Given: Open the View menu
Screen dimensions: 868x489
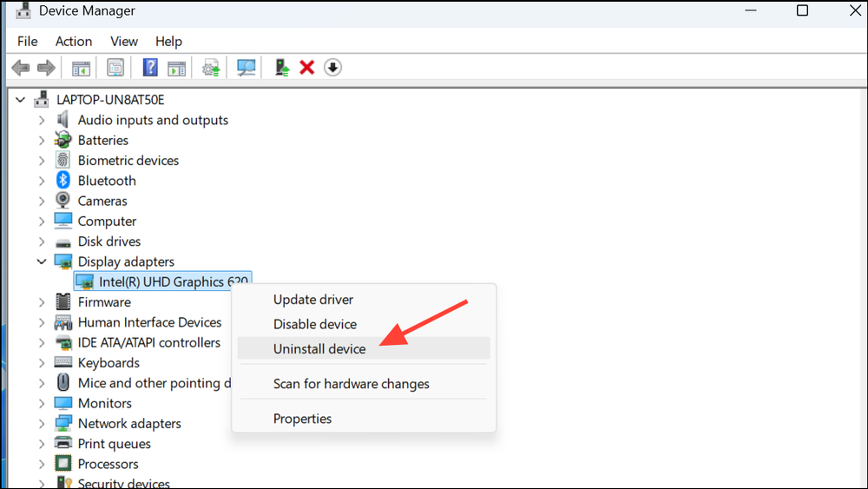Looking at the screenshot, I should pos(124,41).
